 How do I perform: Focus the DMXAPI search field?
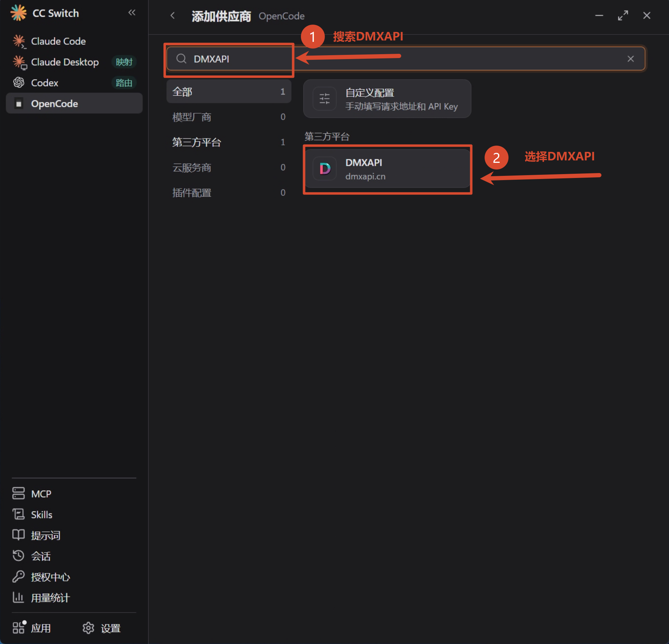406,59
